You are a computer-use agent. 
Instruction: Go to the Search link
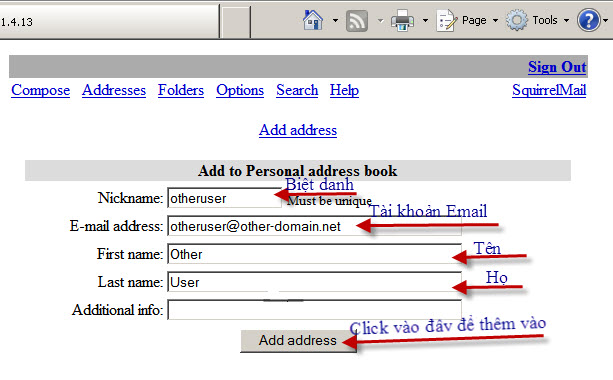pos(297,90)
